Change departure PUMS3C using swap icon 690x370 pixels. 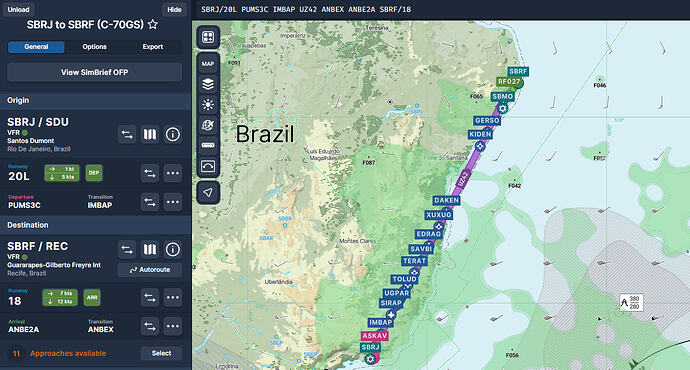click(150, 202)
